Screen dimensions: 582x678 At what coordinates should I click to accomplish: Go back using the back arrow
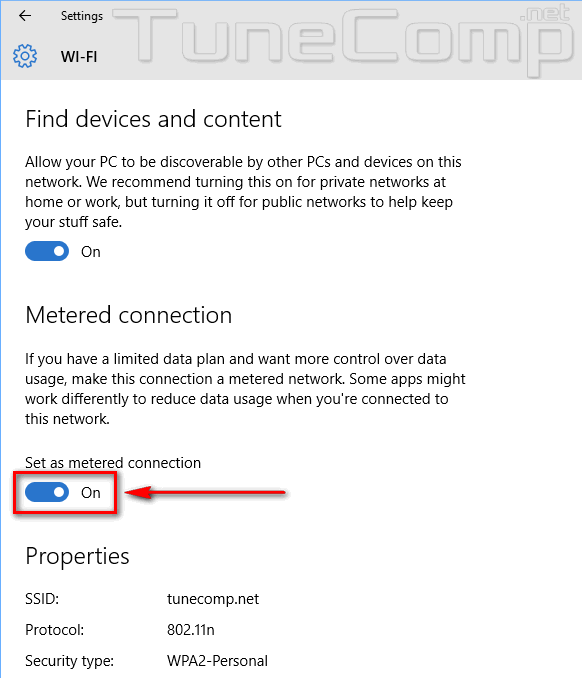click(25, 16)
